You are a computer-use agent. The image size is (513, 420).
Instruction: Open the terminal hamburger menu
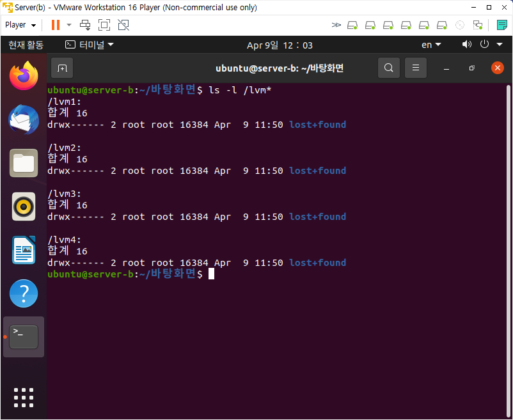pyautogui.click(x=416, y=68)
